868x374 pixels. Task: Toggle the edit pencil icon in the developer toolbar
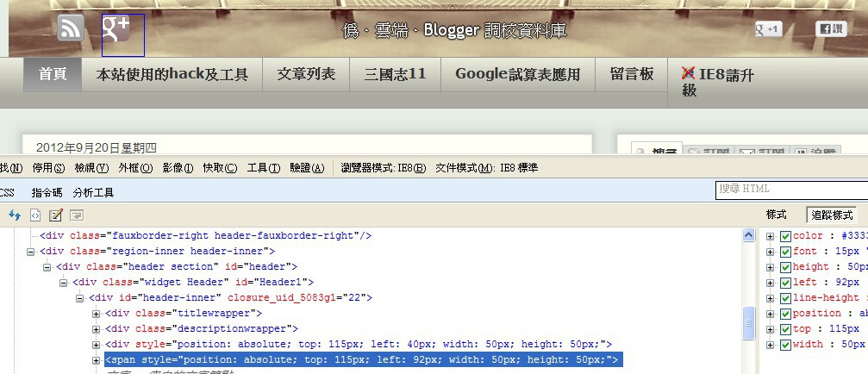tap(56, 215)
